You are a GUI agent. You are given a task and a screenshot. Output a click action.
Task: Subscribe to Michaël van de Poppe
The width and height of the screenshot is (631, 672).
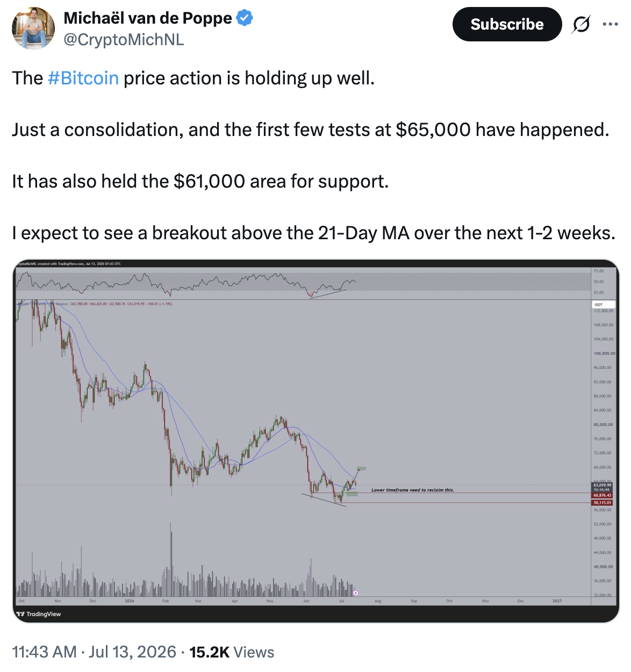click(507, 24)
